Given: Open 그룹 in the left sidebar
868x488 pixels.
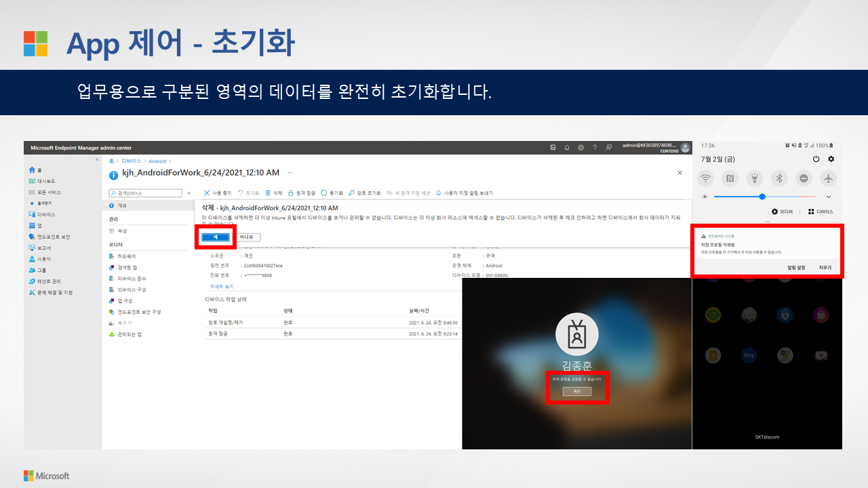Looking at the screenshot, I should click(37, 270).
